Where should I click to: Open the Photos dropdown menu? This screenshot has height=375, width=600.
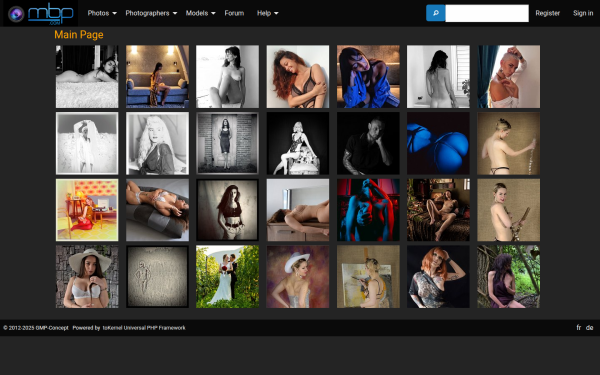coord(102,13)
